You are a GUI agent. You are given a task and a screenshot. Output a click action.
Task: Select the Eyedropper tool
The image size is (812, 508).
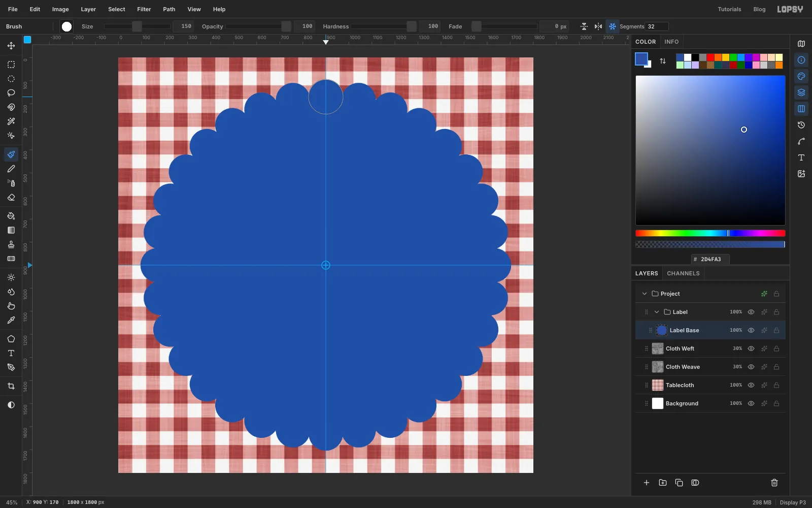11,320
